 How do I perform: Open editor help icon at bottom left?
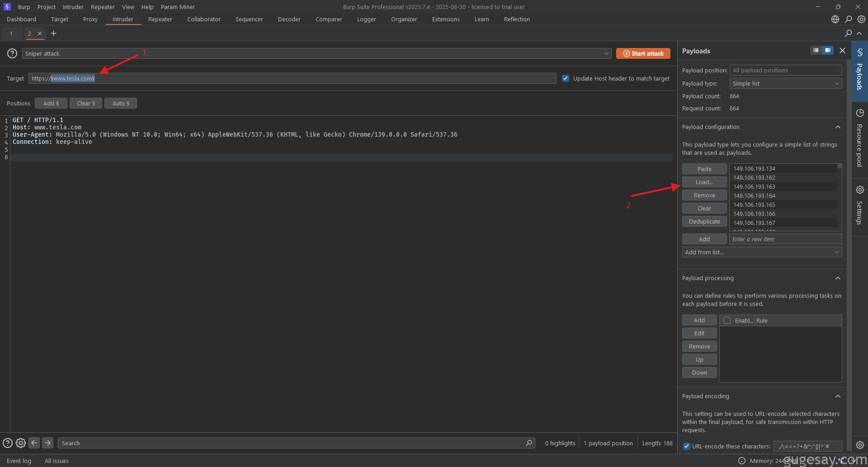click(x=8, y=443)
